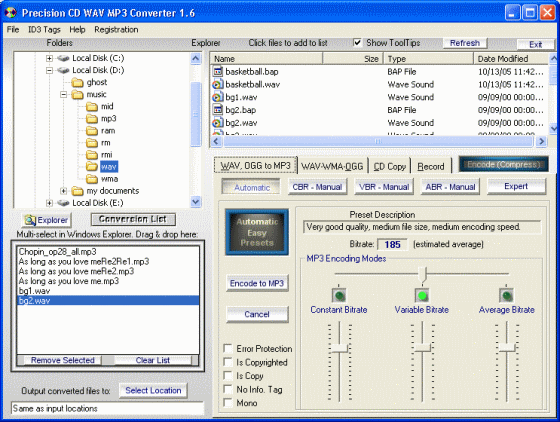Click the Select Location button
Image resolution: width=560 pixels, height=422 pixels.
[x=153, y=391]
